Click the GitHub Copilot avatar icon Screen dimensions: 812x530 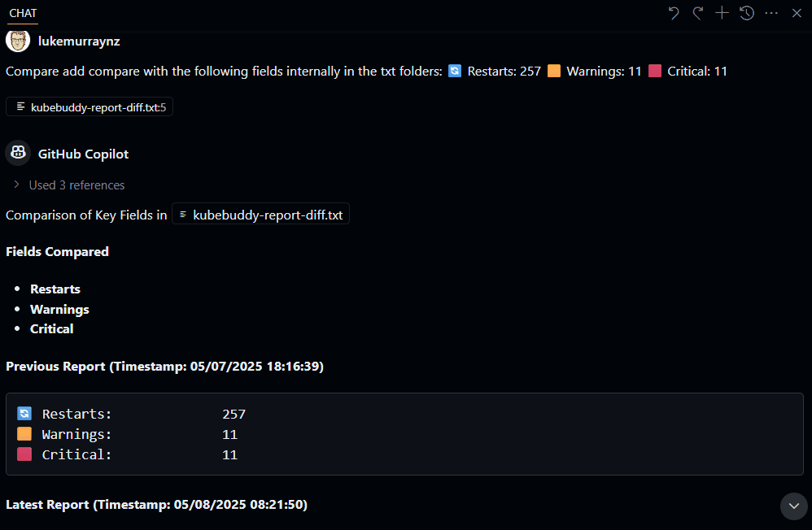(x=18, y=153)
